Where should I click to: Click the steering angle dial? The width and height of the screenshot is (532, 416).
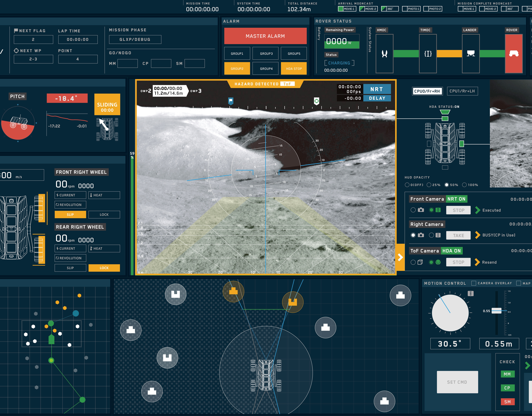tap(450, 313)
